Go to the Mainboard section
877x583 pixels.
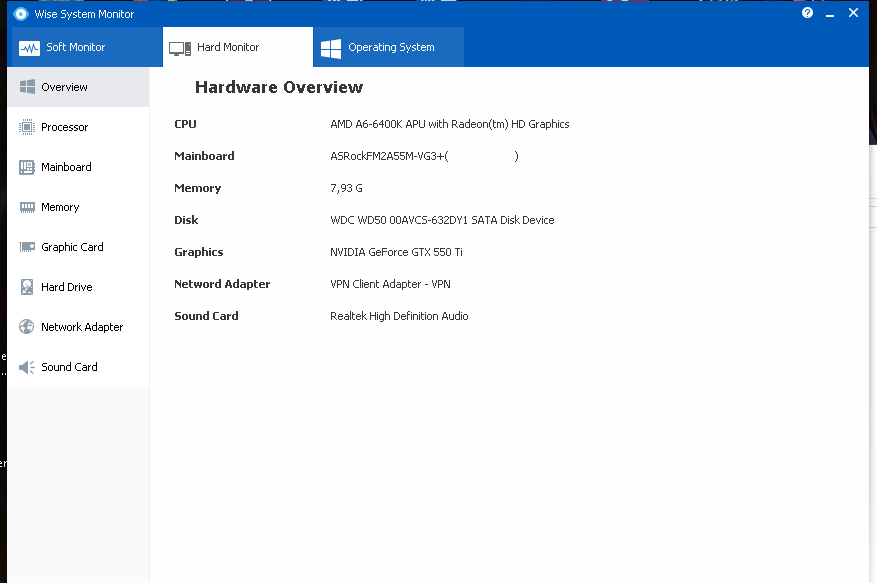pos(78,167)
